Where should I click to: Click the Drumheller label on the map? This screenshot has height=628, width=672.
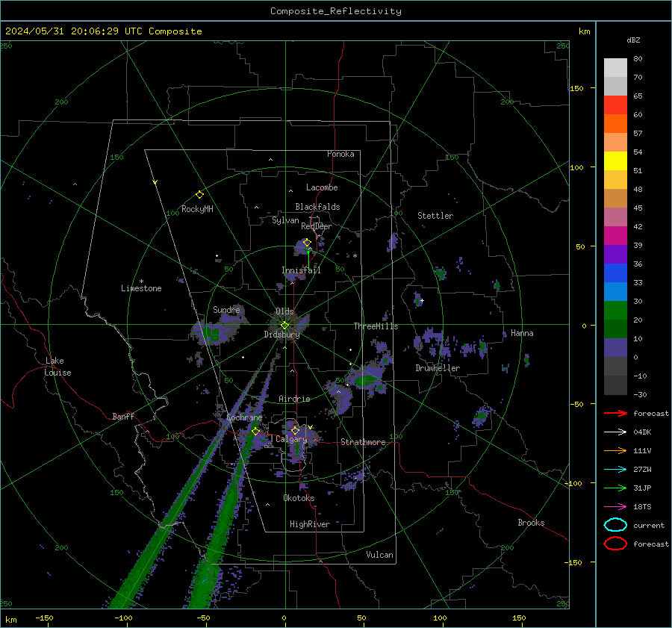pyautogui.click(x=438, y=368)
